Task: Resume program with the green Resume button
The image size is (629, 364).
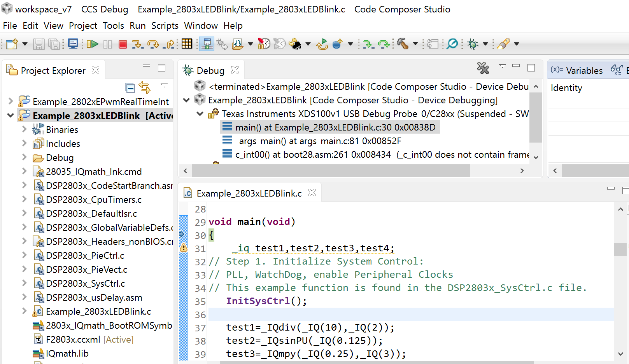Action: [92, 44]
